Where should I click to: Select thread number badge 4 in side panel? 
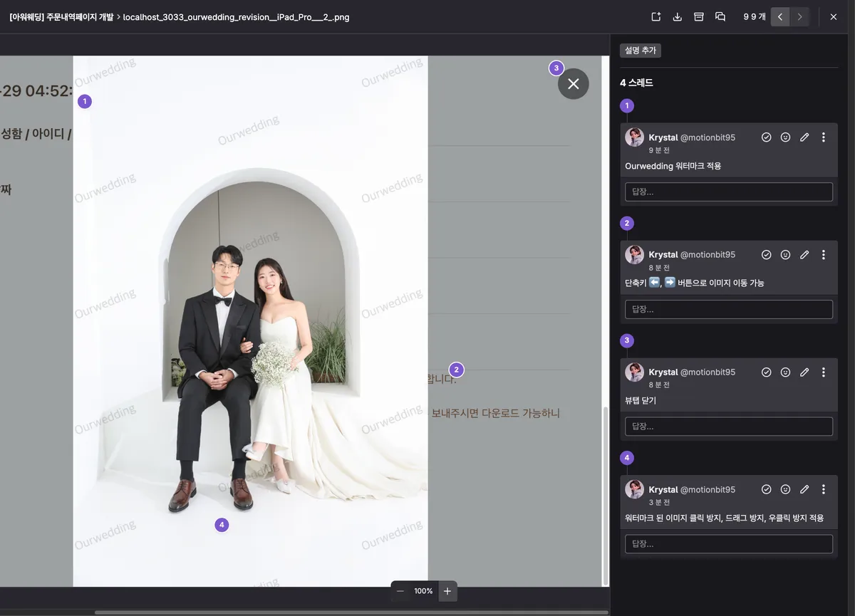coord(627,457)
